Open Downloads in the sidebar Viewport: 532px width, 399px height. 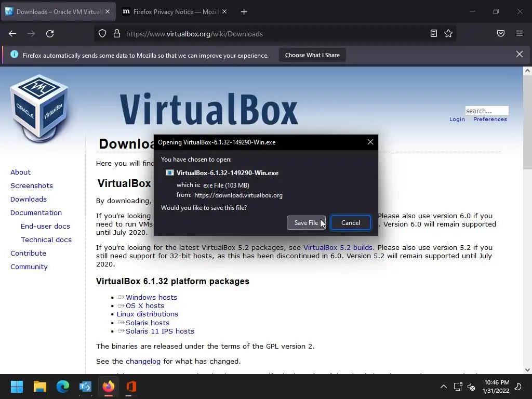29,199
